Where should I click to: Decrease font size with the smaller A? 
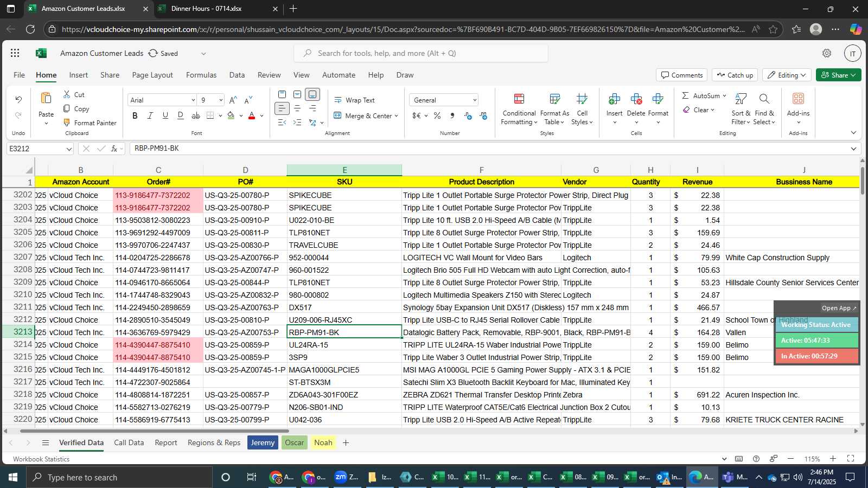coord(248,100)
